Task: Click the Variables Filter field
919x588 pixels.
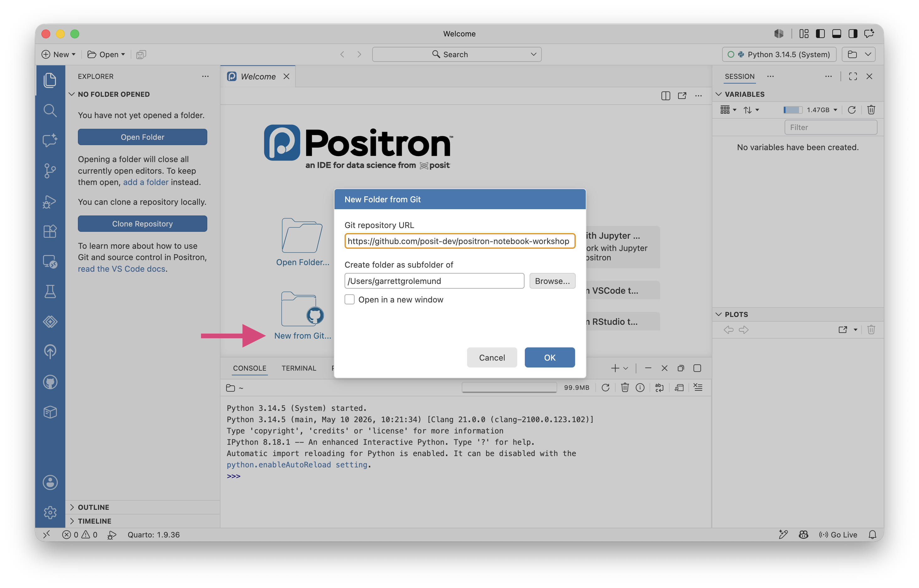Action: pos(830,127)
